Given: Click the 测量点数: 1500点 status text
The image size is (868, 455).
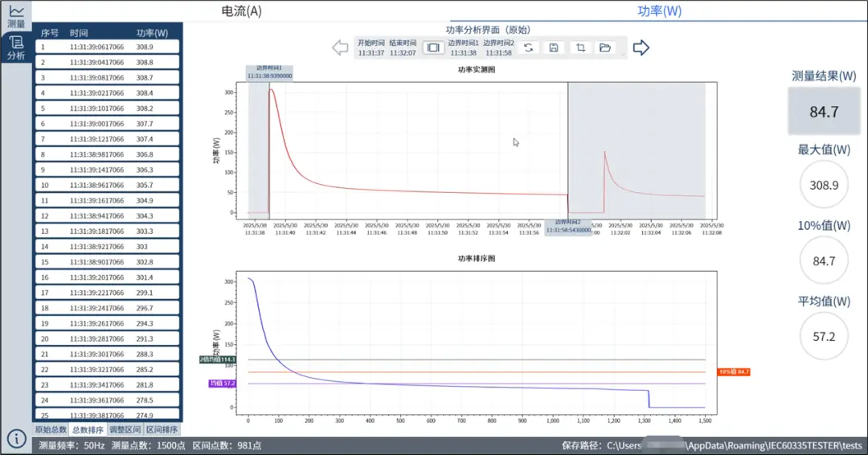Looking at the screenshot, I should pyautogui.click(x=148, y=445).
